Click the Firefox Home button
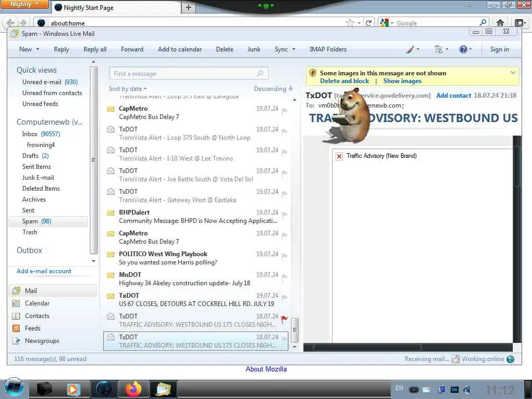The image size is (532, 399). pos(500,23)
